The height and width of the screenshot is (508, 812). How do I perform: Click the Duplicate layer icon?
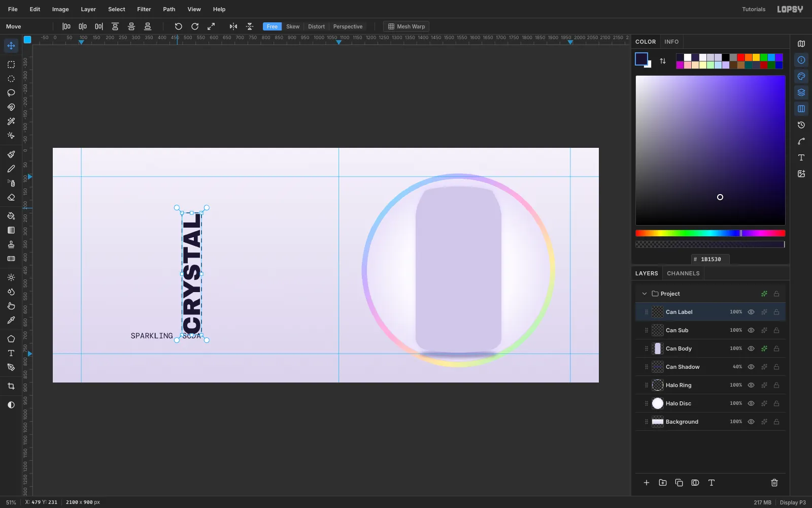coord(679,483)
